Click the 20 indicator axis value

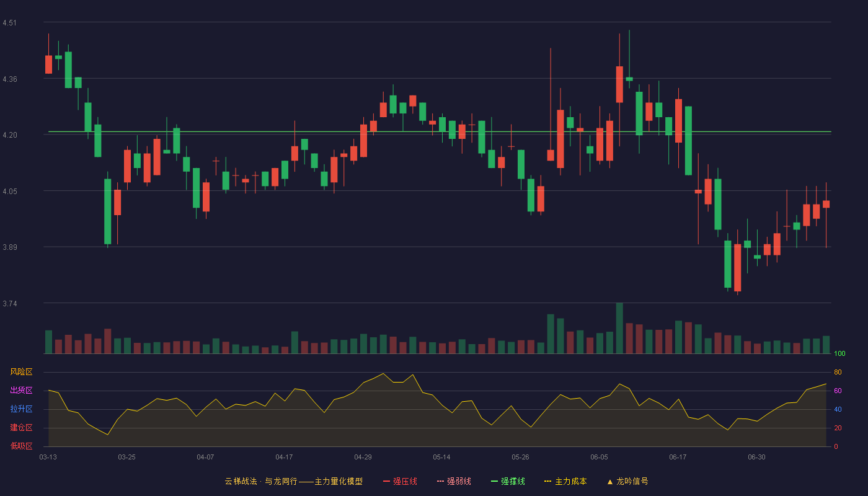(x=838, y=428)
